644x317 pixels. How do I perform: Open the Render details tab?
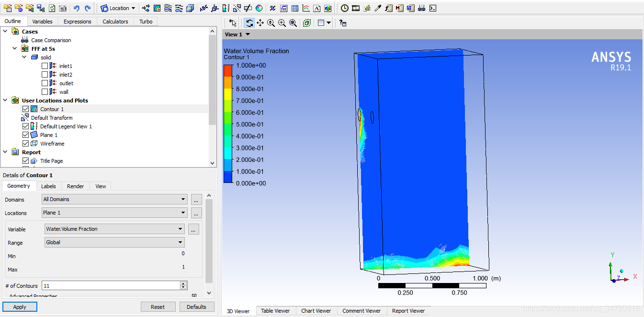click(76, 186)
